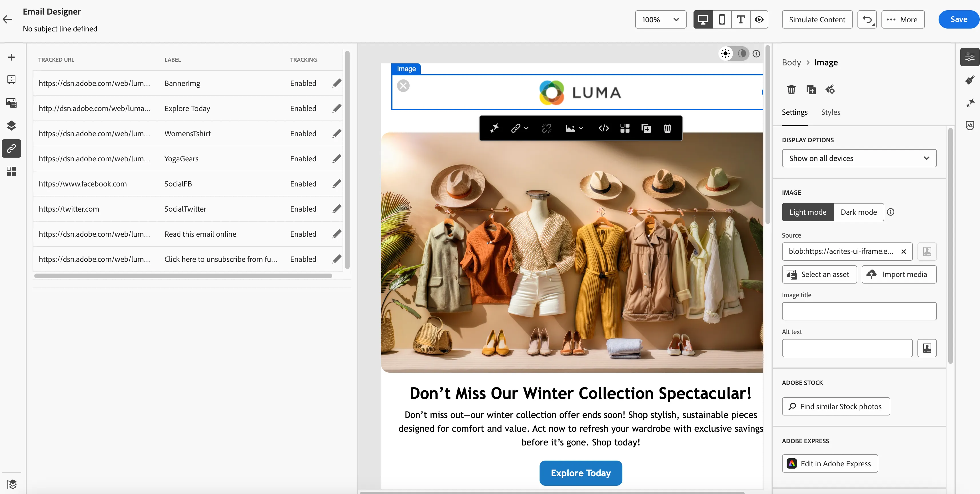Click the trash icon in floating toolbar
Screen dimensions: 980x494
667,128
